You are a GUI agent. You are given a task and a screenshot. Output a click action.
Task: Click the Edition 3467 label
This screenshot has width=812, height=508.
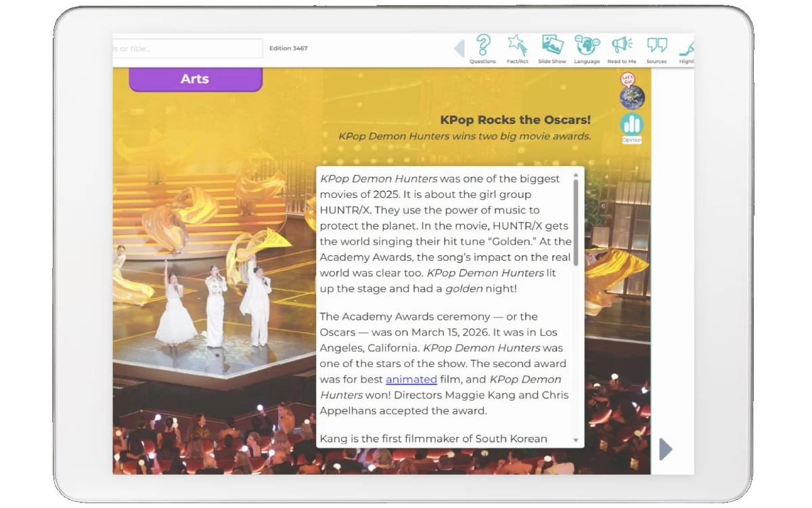point(288,48)
